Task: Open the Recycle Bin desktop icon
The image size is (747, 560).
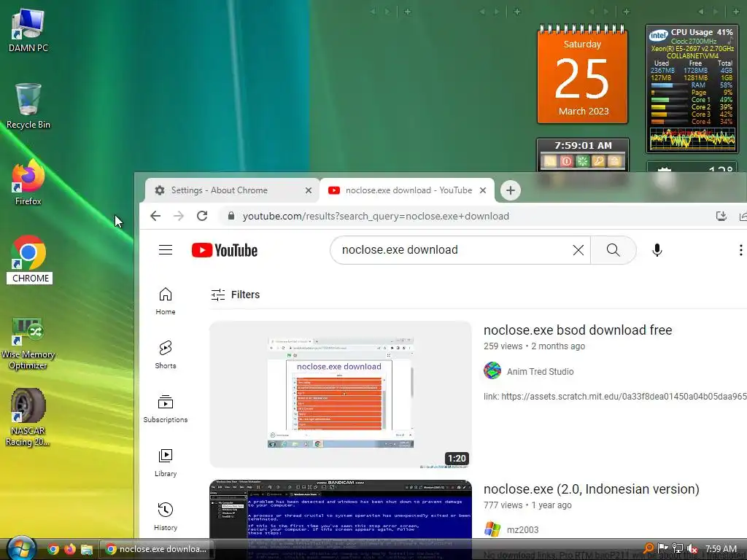Action: point(28,106)
